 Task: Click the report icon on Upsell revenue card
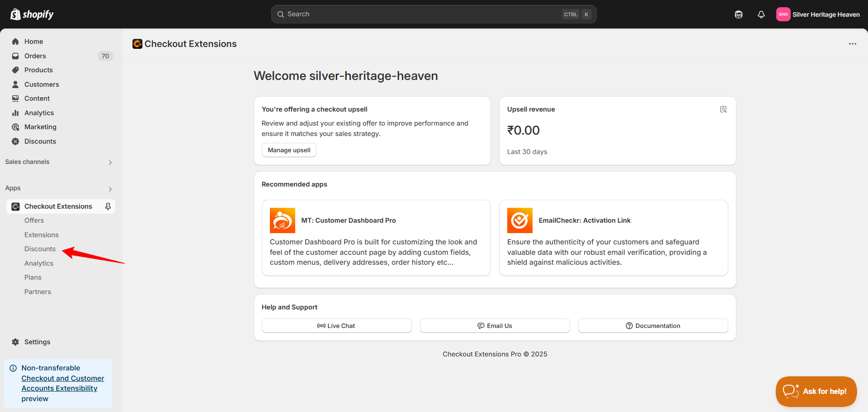723,109
